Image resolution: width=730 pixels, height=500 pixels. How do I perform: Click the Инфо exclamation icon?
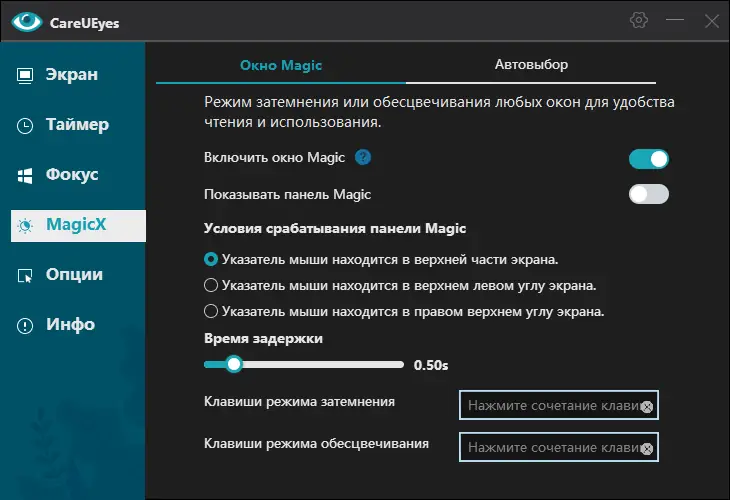[26, 325]
